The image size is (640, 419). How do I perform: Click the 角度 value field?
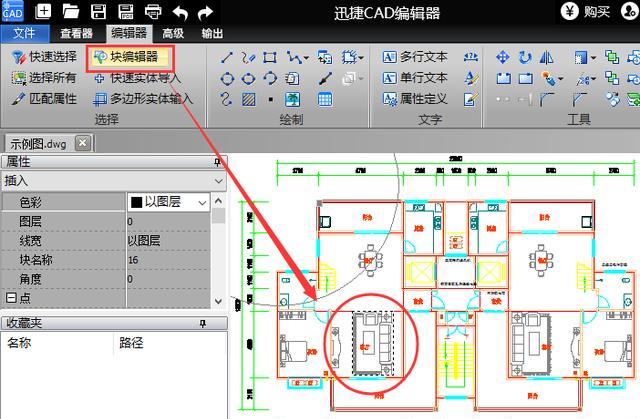click(x=169, y=279)
